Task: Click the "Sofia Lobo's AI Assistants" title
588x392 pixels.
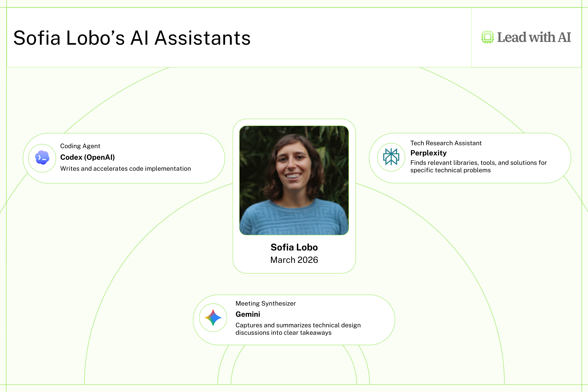Action: point(132,38)
